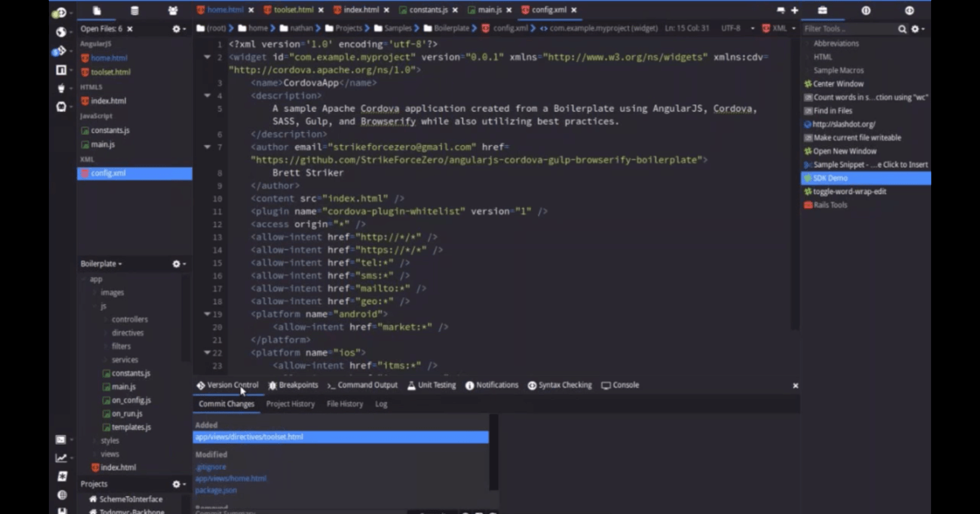Screen dimensions: 980x514
Task: Open the Unit Testing tab
Action: click(432, 385)
